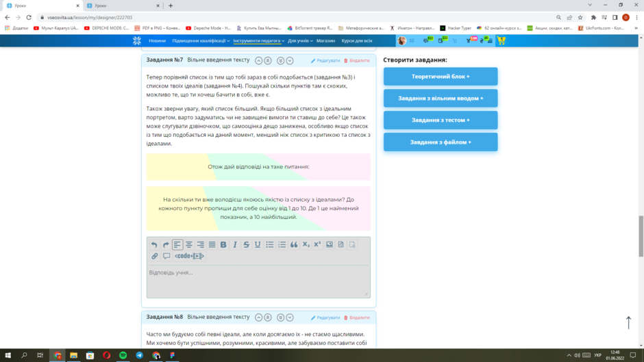Click the insert image icon in the editor

(x=330, y=245)
